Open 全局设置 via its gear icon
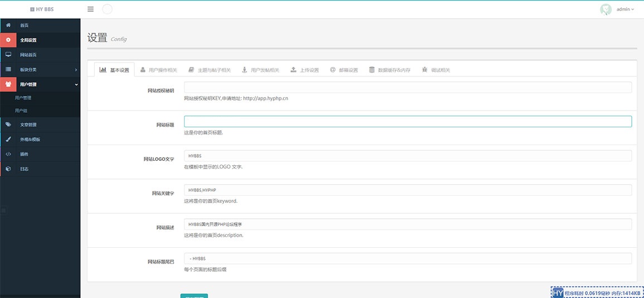The width and height of the screenshot is (644, 298). coord(8,40)
